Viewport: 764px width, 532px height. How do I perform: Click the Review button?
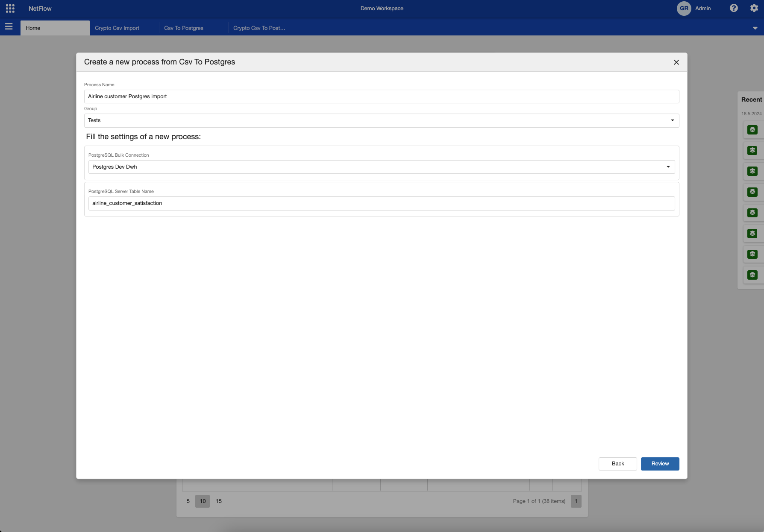tap(660, 464)
